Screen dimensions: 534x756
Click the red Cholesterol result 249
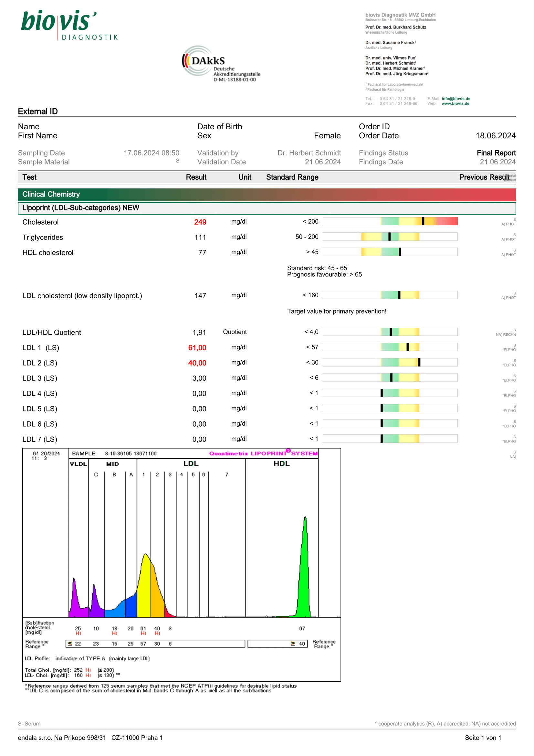click(200, 222)
